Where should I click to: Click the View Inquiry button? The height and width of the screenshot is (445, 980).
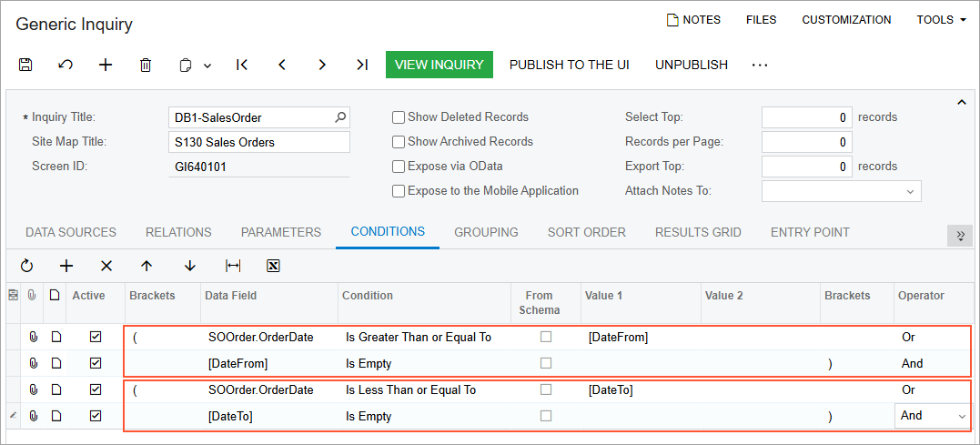(439, 65)
